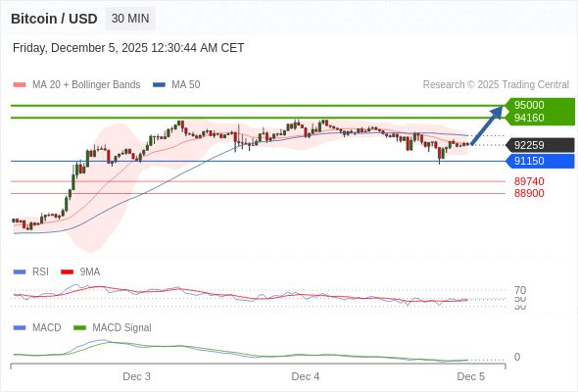
Task: Click the 88900 red support label
Action: point(529,193)
